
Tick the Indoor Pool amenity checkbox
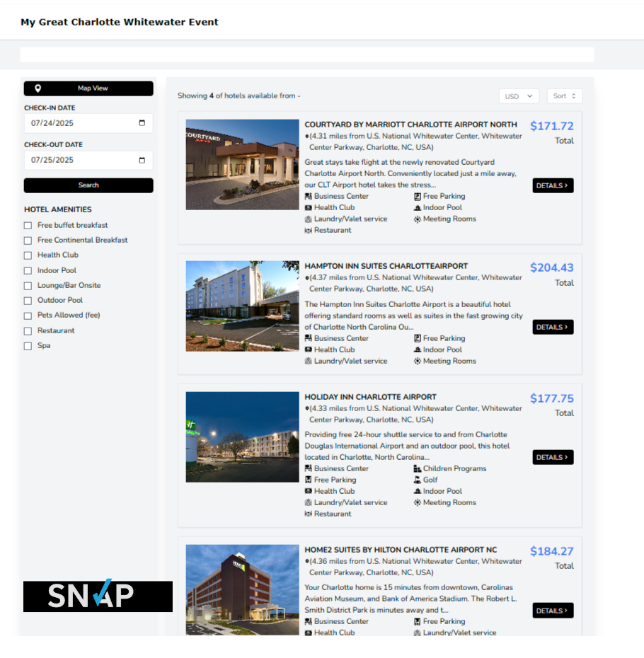pos(28,271)
